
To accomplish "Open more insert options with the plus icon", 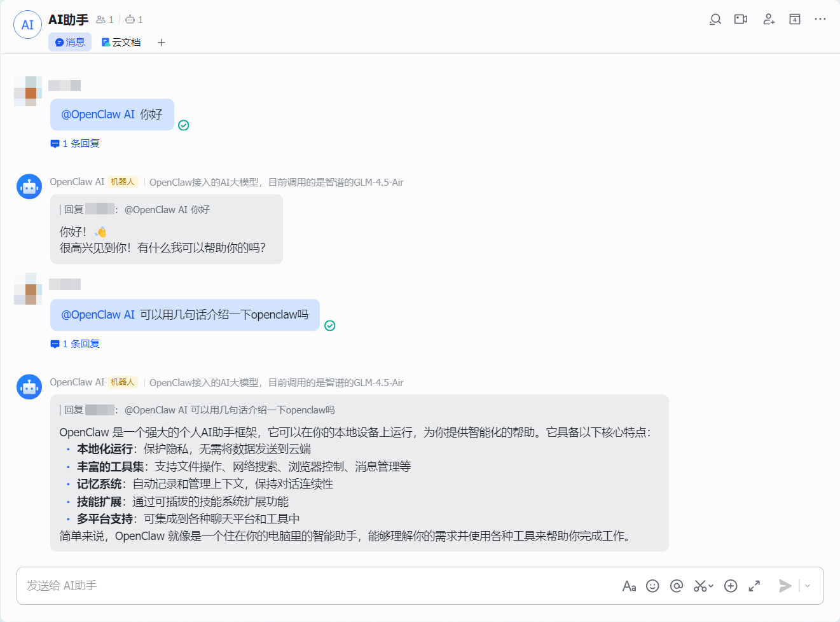I will click(730, 586).
